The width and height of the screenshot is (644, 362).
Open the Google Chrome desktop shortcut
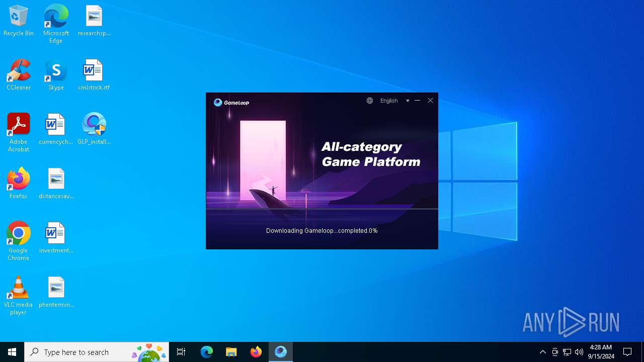[19, 241]
